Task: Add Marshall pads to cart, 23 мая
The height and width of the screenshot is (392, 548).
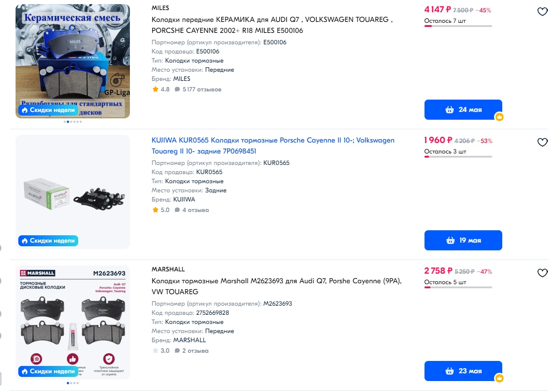Action: (463, 371)
